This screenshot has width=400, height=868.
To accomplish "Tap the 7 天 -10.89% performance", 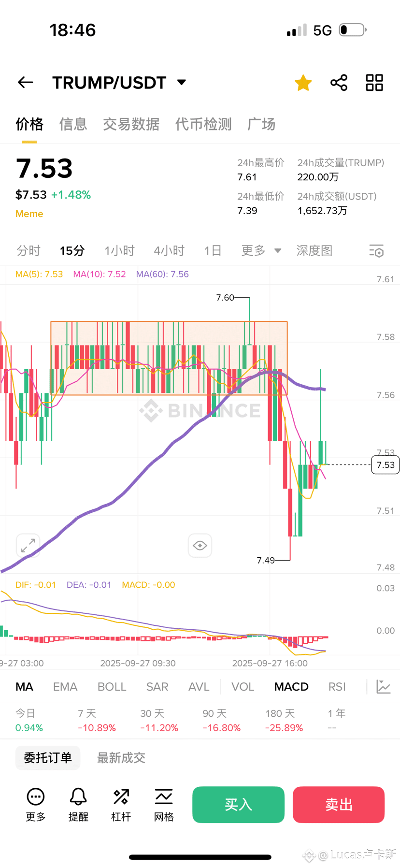I will [97, 721].
